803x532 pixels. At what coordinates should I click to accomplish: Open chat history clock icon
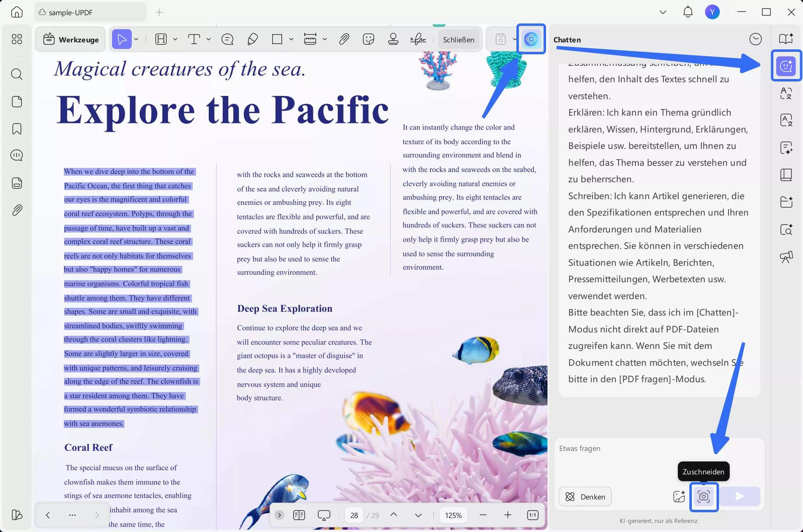coord(755,39)
